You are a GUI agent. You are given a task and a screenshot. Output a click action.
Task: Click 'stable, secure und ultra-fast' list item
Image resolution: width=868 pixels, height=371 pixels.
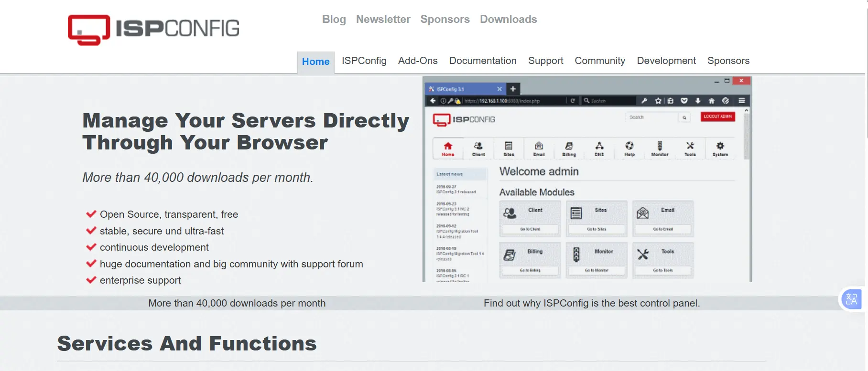(162, 231)
